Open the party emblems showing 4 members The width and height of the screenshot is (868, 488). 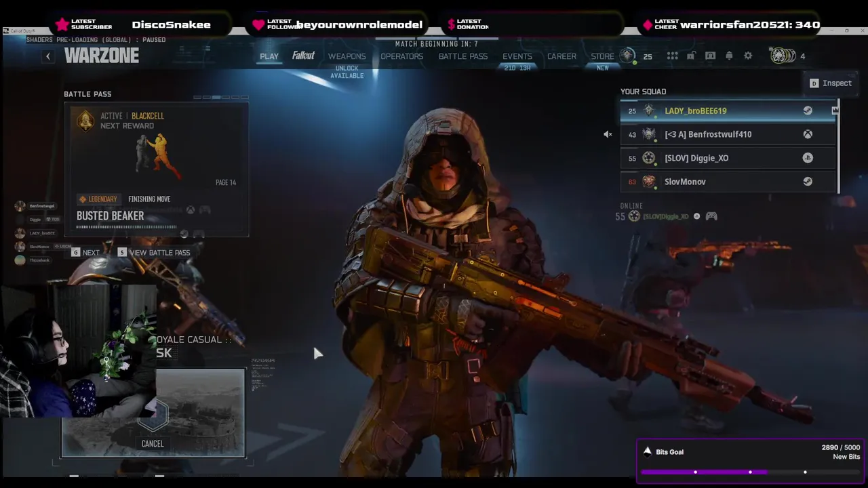783,56
